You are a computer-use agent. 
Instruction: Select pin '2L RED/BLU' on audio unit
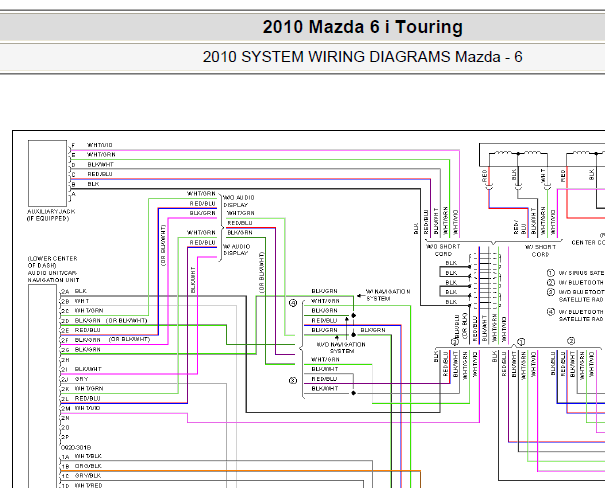81,399
